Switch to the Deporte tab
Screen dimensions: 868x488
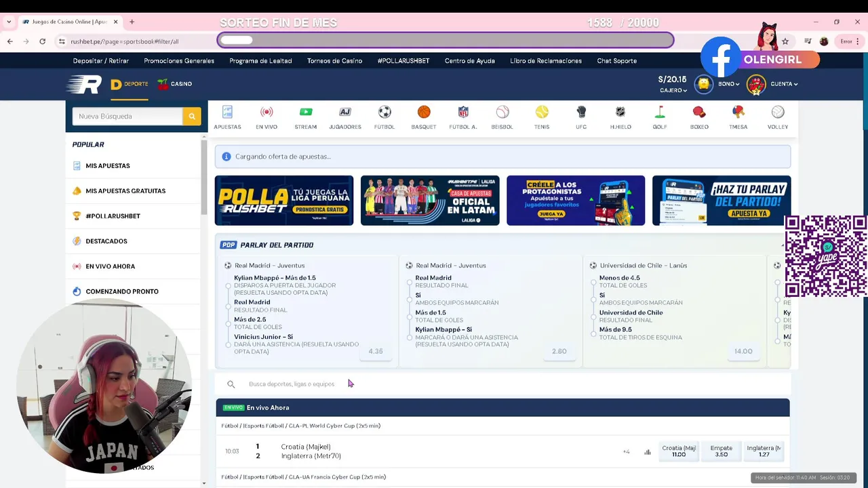[x=130, y=84]
